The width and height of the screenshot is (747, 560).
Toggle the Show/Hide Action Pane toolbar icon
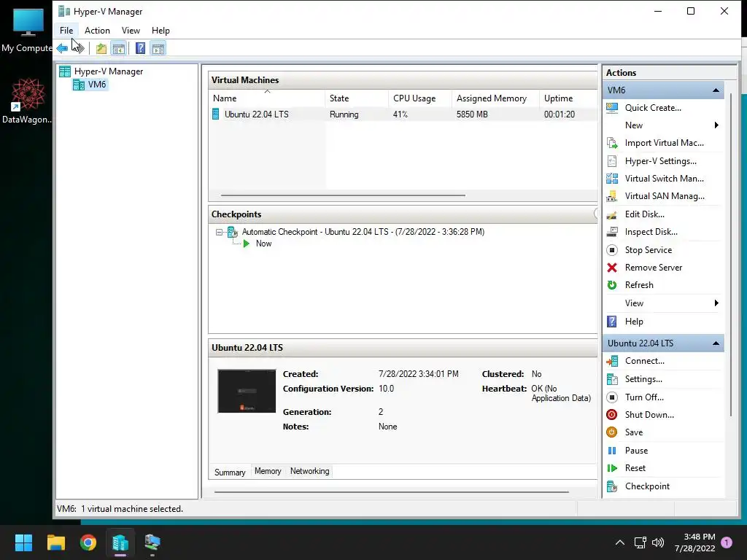[158, 48]
